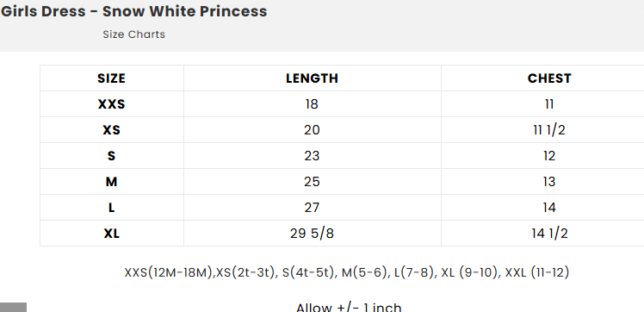Select the length value 18 cell
This screenshot has height=312, width=644.
[313, 104]
